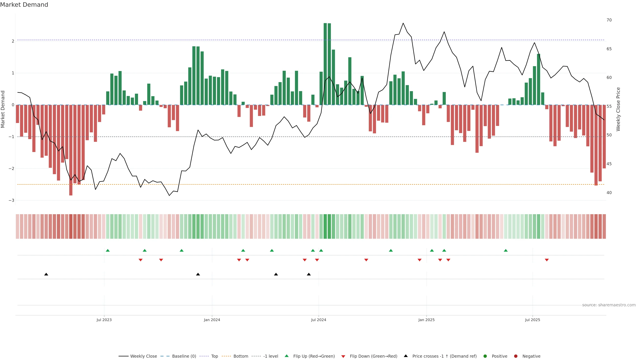Click the Market Demand chart title
This screenshot has height=362, width=644.
[x=24, y=5]
